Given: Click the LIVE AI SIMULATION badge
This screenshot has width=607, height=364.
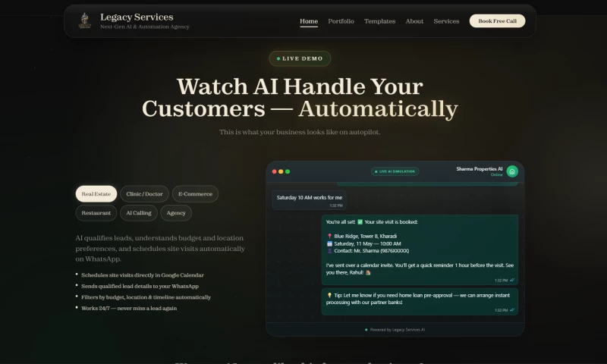Looking at the screenshot, I should click(395, 171).
